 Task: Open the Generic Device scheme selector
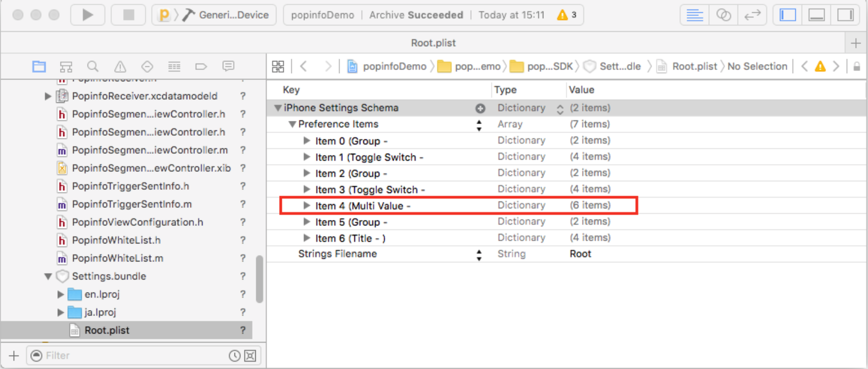[233, 15]
